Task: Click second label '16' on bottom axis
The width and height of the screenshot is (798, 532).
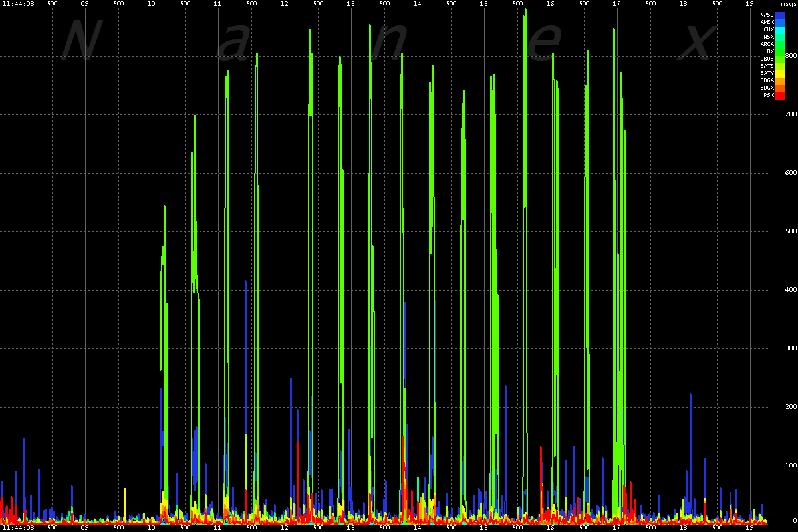Action: 550,528
